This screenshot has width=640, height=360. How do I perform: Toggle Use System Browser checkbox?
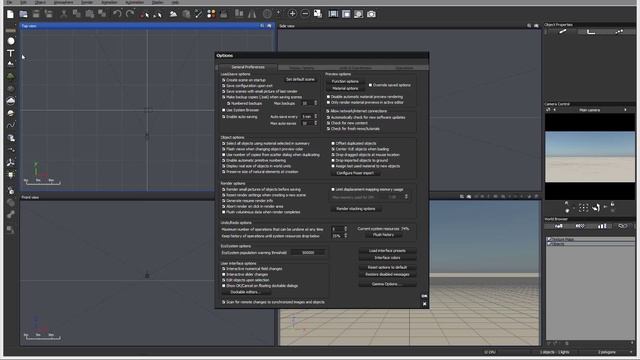click(224, 110)
